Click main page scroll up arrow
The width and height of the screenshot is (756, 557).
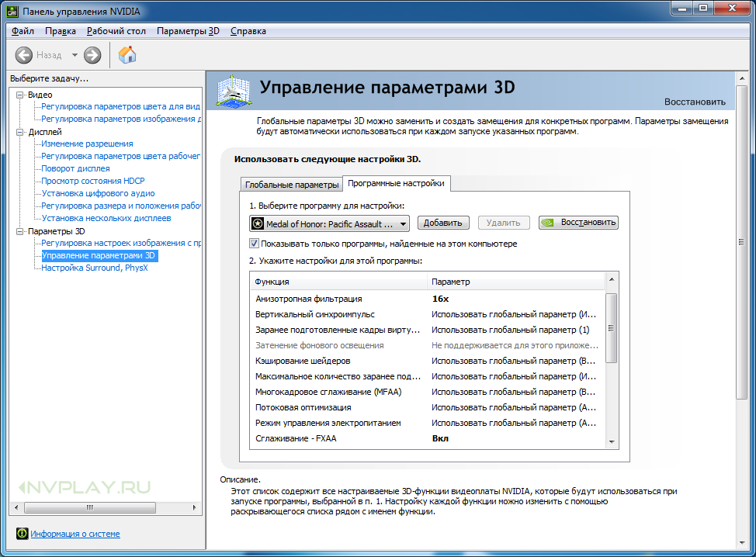741,78
